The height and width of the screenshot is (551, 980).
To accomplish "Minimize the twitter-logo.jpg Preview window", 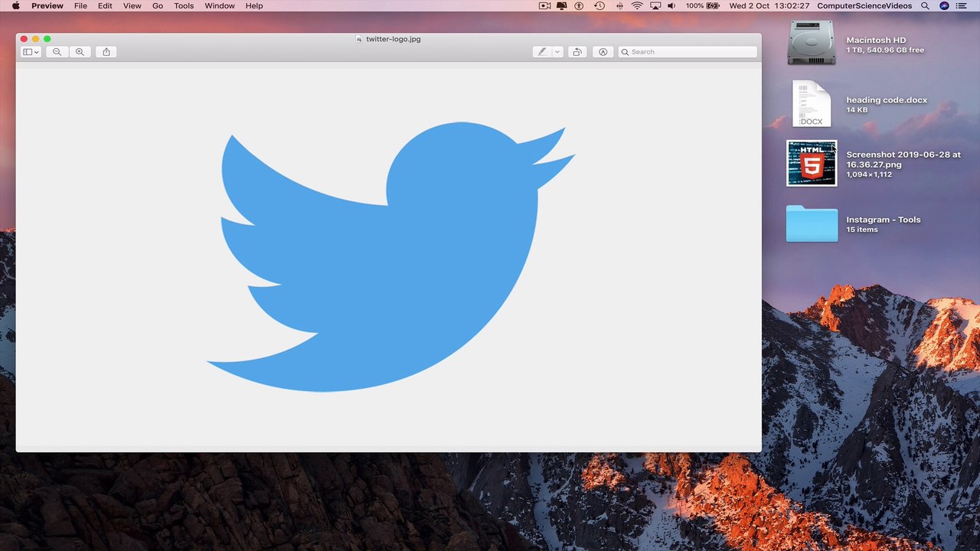I will (35, 39).
